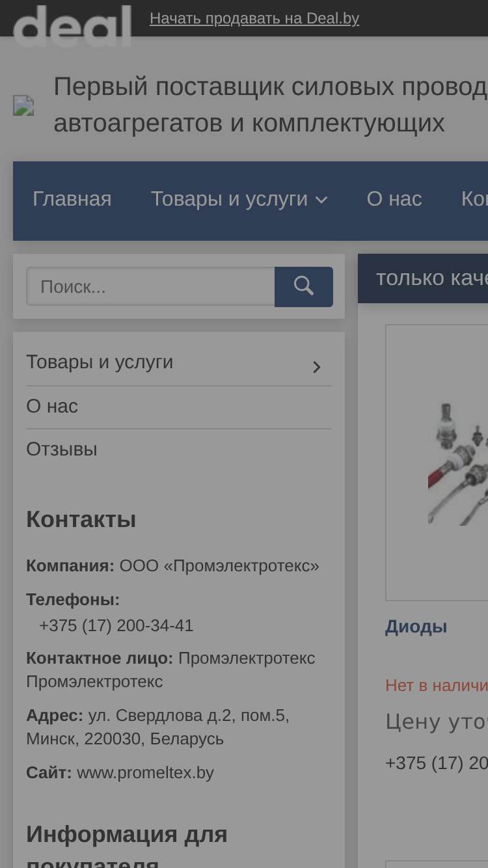Expand Товары и услуги in the navigation bar
488x868 pixels.
point(239,199)
